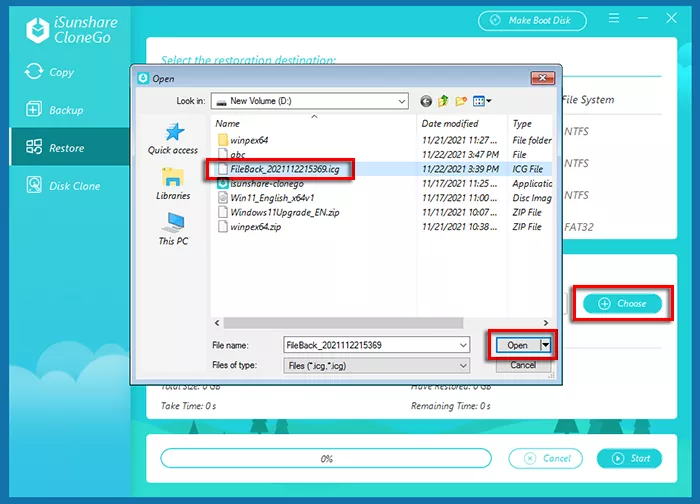Select the Restore sidebar item
The image size is (700, 504).
70,148
